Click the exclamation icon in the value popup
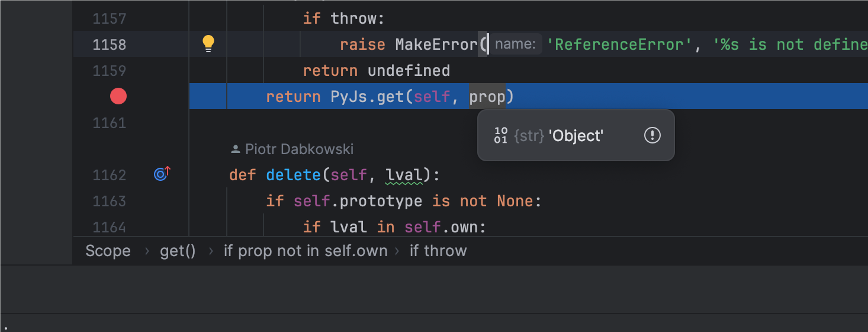The image size is (868, 332). (x=652, y=136)
